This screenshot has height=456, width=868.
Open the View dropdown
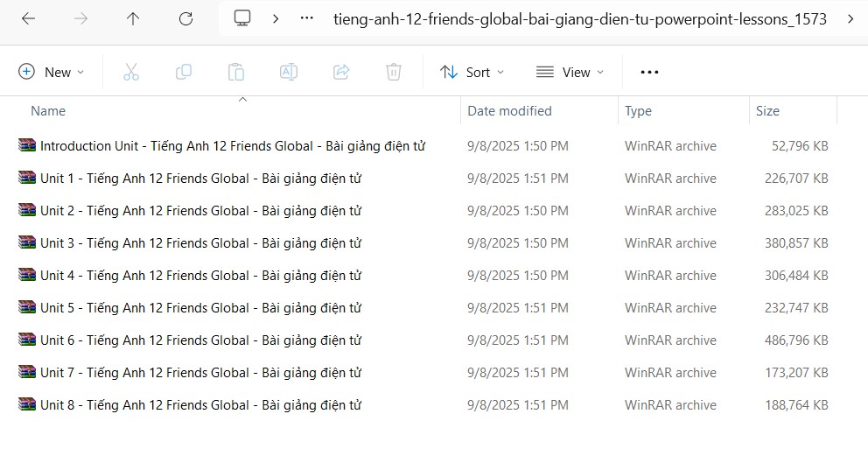[x=570, y=72]
